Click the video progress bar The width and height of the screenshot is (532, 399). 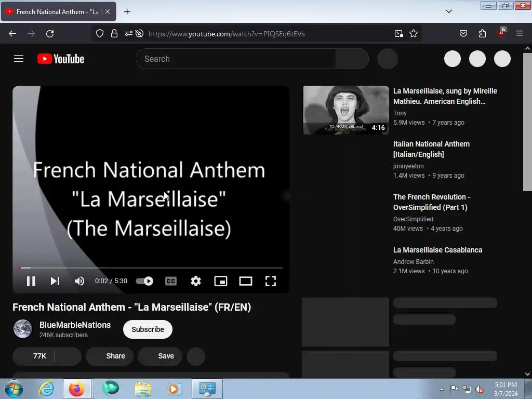[151, 268]
